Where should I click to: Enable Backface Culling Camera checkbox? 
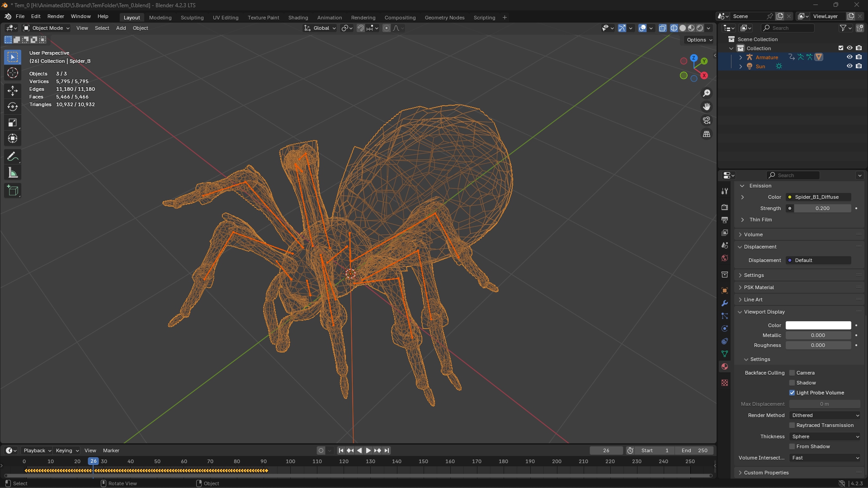coord(792,373)
